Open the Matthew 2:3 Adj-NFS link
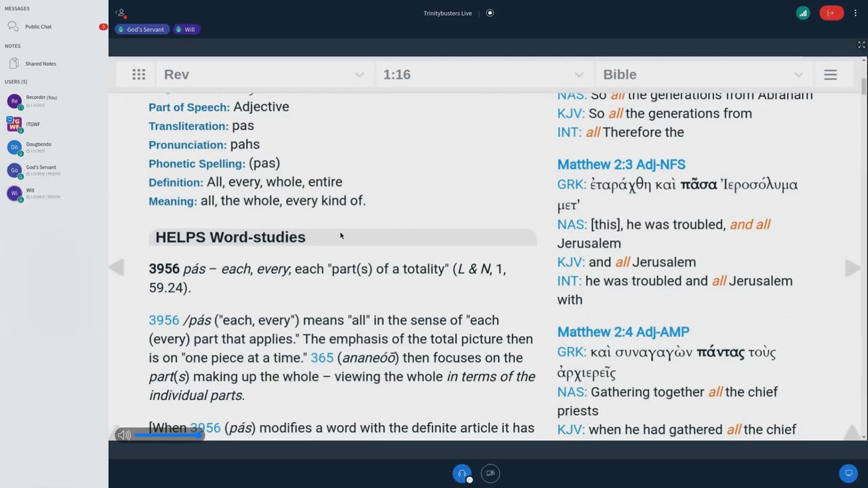The height and width of the screenshot is (488, 868). [x=621, y=165]
